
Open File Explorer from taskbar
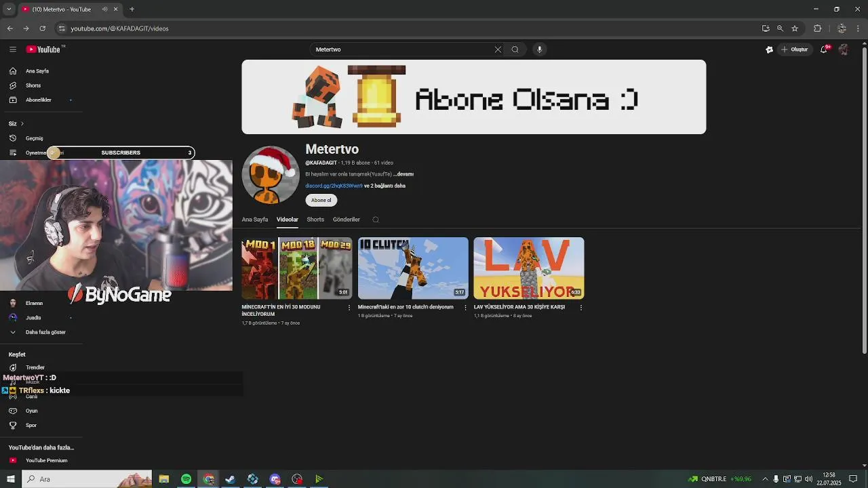click(164, 479)
